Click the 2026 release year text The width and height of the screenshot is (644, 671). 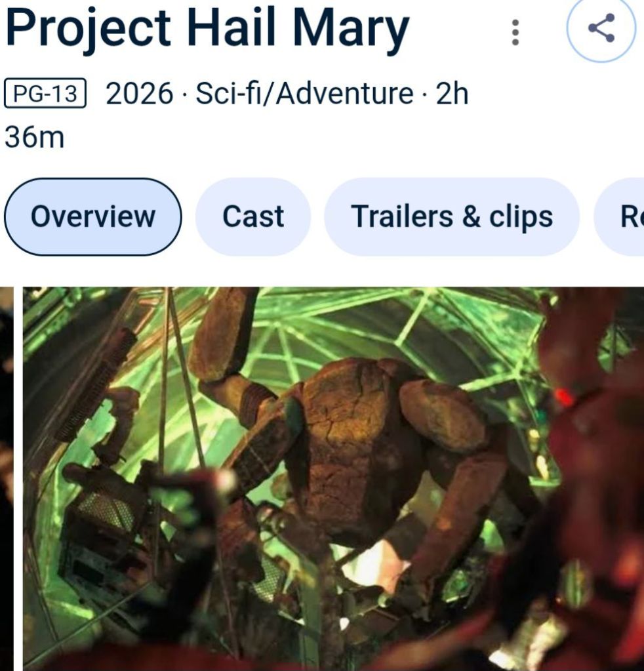(140, 93)
